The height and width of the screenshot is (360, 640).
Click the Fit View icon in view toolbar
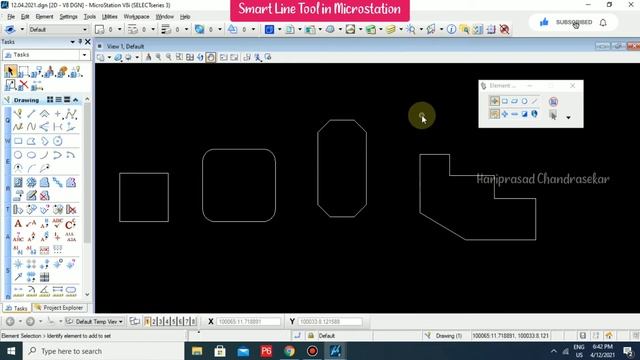click(190, 58)
